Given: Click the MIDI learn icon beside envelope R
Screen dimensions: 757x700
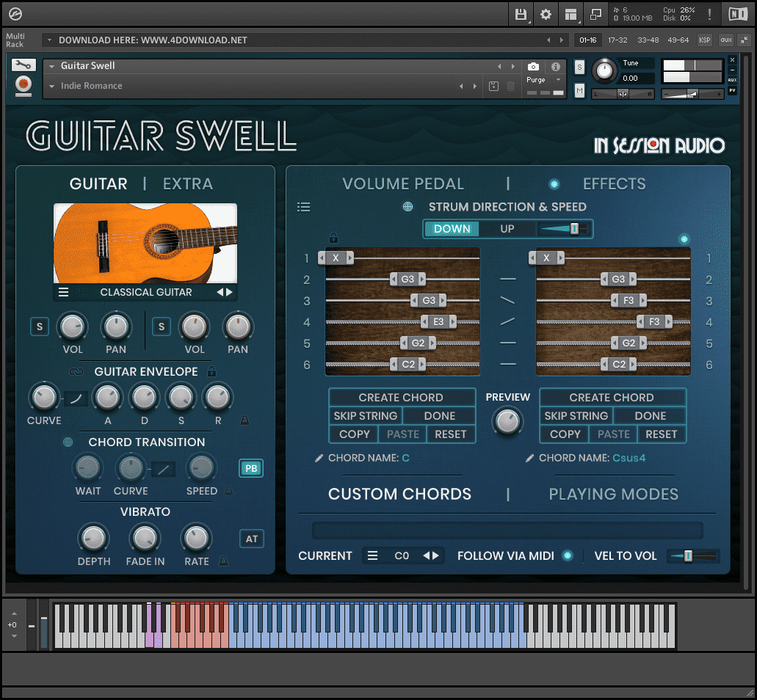Looking at the screenshot, I should 245,420.
